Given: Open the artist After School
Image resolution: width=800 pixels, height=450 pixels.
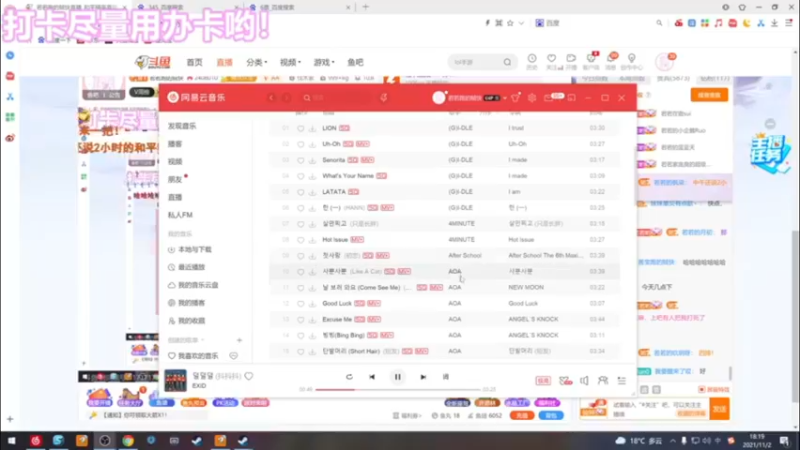Looking at the screenshot, I should [x=465, y=256].
